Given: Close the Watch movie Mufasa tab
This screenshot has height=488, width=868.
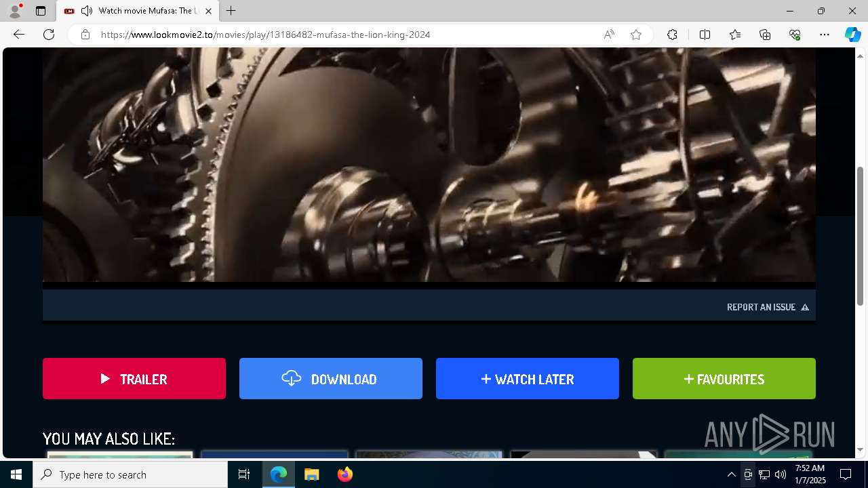Looking at the screenshot, I should coord(208,11).
